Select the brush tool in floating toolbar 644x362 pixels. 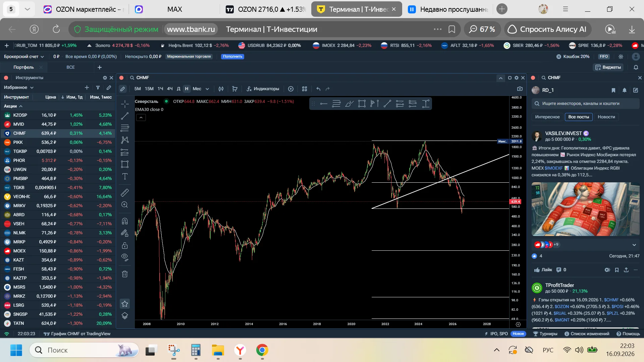349,104
